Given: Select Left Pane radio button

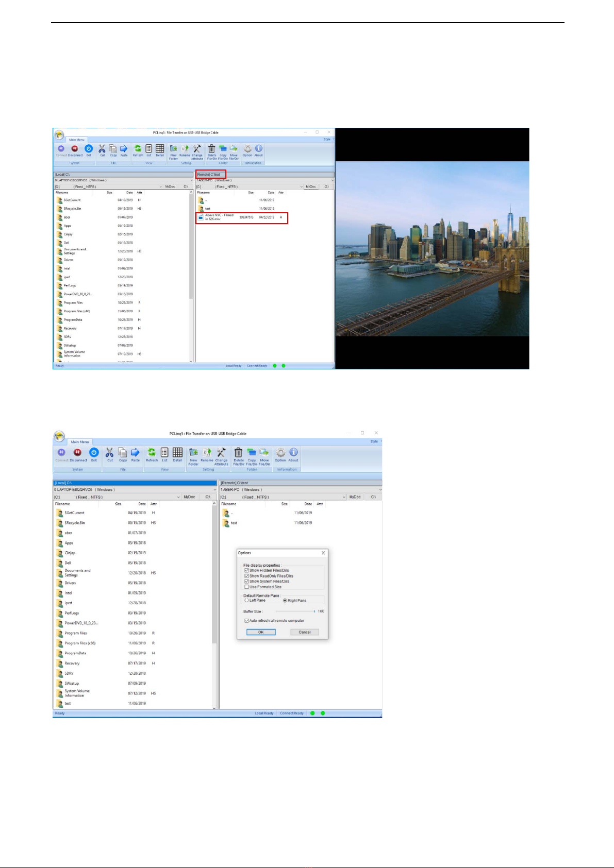Looking at the screenshot, I should (247, 601).
